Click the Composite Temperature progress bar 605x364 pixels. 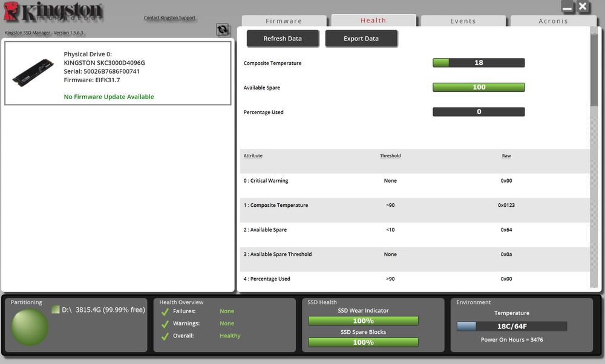click(479, 62)
